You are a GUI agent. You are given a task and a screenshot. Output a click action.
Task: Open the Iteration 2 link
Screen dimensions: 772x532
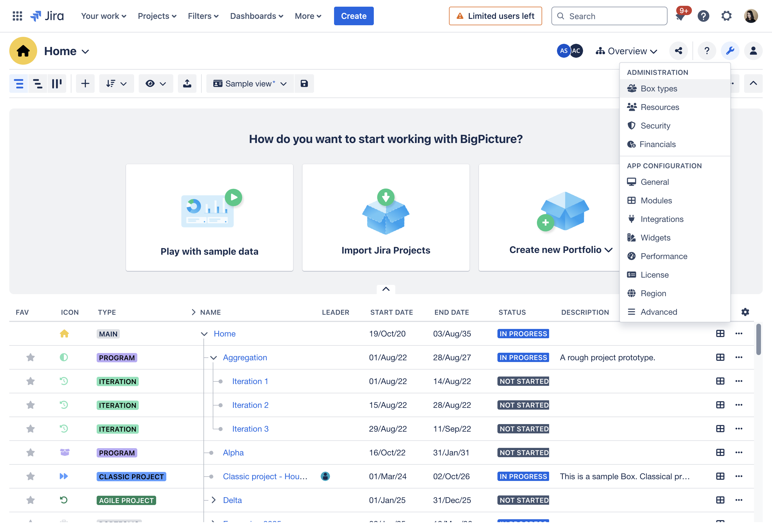pos(250,405)
